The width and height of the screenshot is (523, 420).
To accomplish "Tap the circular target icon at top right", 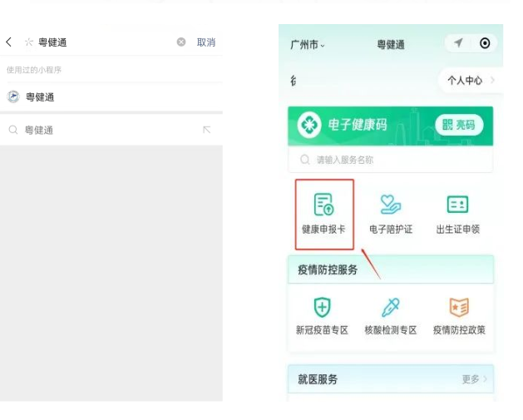I will click(x=485, y=43).
